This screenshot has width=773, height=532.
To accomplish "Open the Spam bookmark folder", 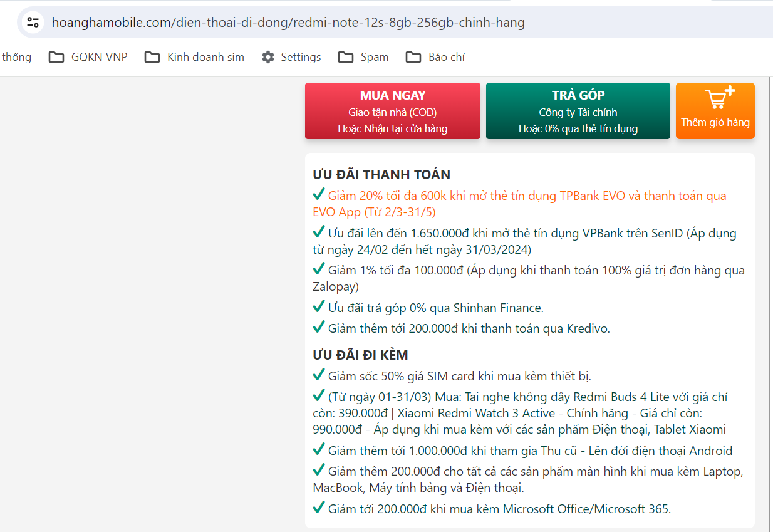I will pos(363,57).
